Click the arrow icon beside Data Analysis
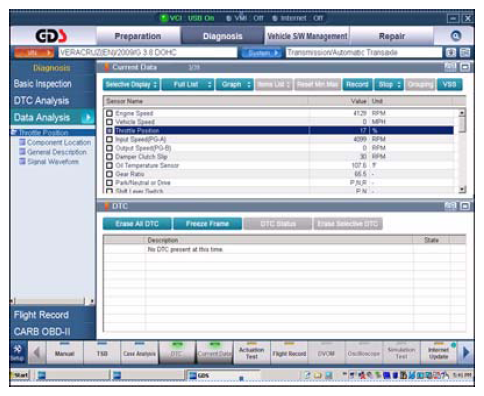The image size is (484, 396). click(x=88, y=117)
